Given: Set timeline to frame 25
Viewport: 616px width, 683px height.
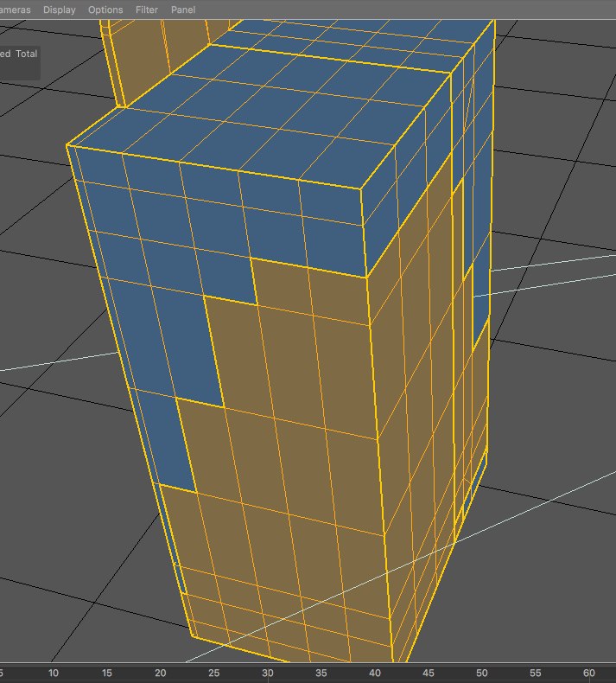Looking at the screenshot, I should coord(213,673).
